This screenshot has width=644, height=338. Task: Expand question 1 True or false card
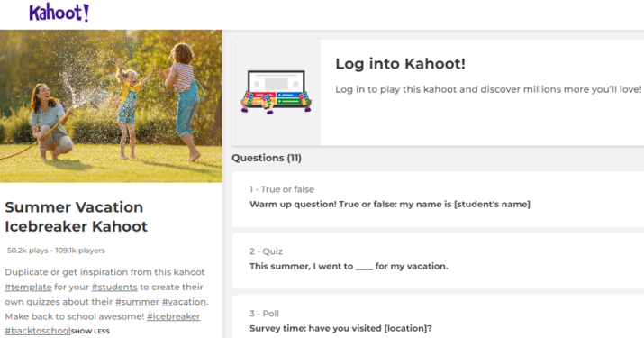point(438,199)
